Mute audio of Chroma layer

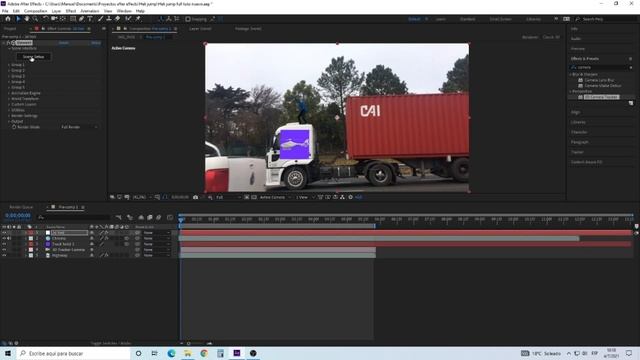coord(9,238)
